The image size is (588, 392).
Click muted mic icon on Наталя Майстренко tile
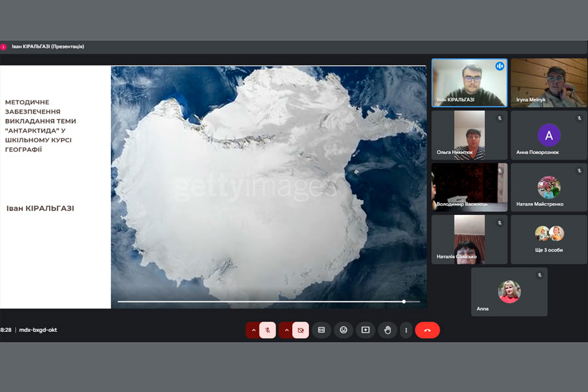[x=579, y=171]
